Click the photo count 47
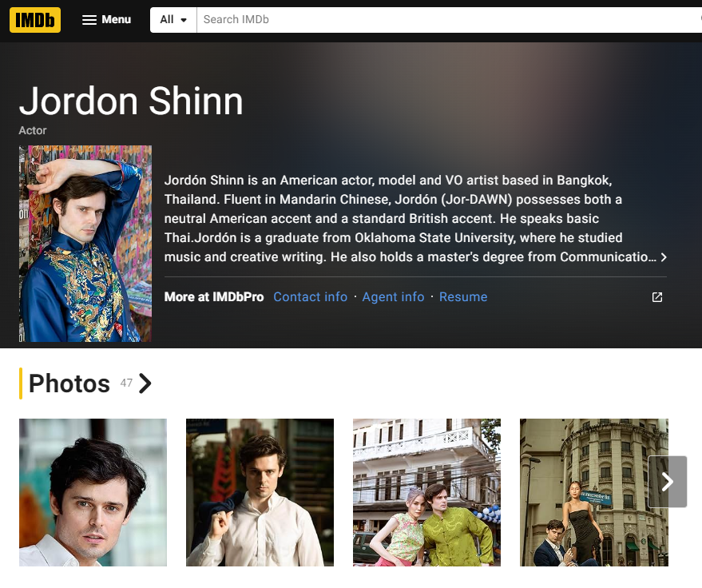 tap(126, 383)
